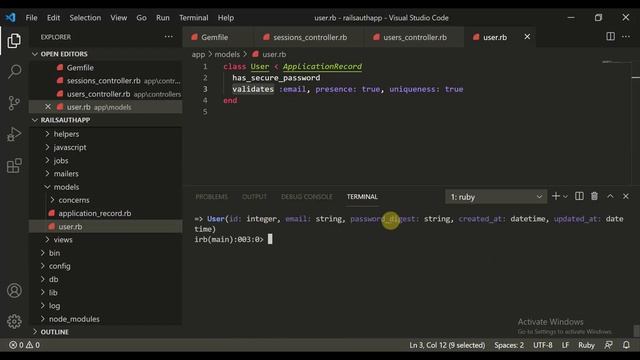Image resolution: width=640 pixels, height=360 pixels.
Task: Go to line via Ln 3, Col 12
Action: pos(447,345)
